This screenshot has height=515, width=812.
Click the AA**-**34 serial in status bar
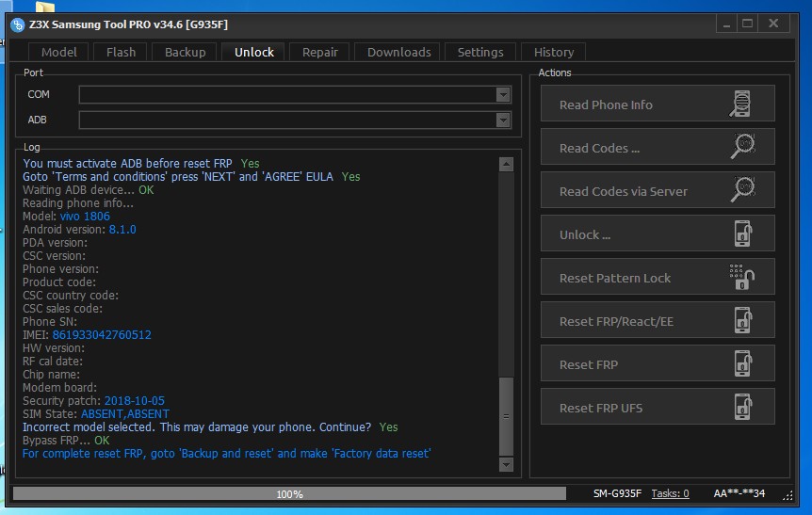tap(739, 493)
